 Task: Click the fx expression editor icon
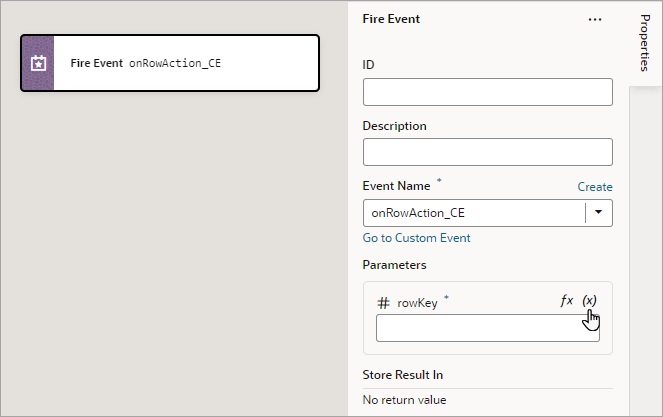point(566,301)
